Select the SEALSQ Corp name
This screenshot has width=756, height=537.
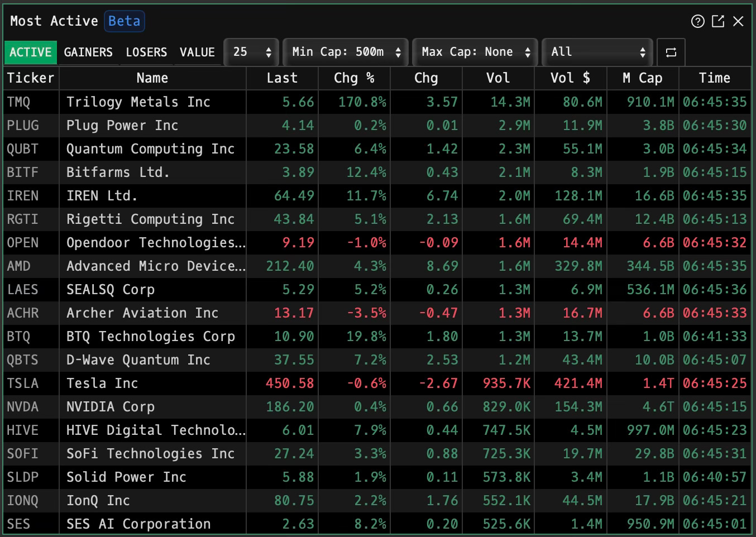coord(111,290)
